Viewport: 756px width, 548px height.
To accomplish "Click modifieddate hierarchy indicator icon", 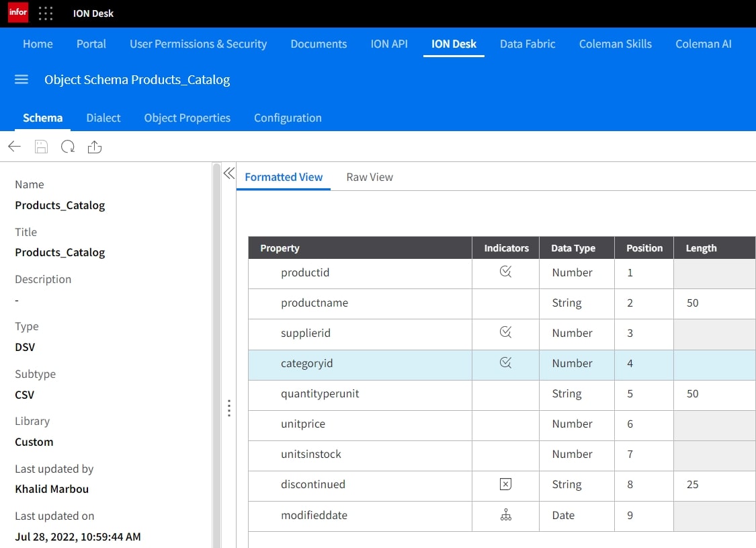I will [x=506, y=514].
